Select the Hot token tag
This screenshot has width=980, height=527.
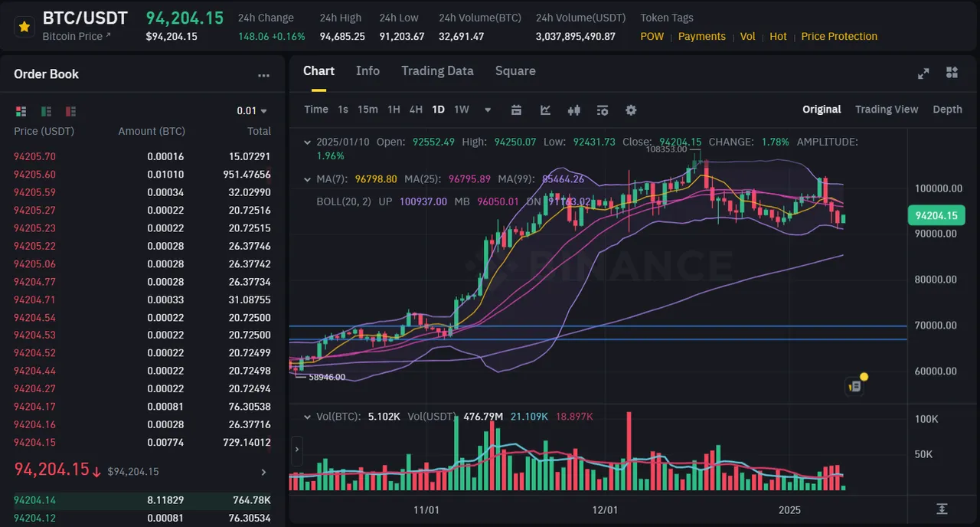point(778,36)
